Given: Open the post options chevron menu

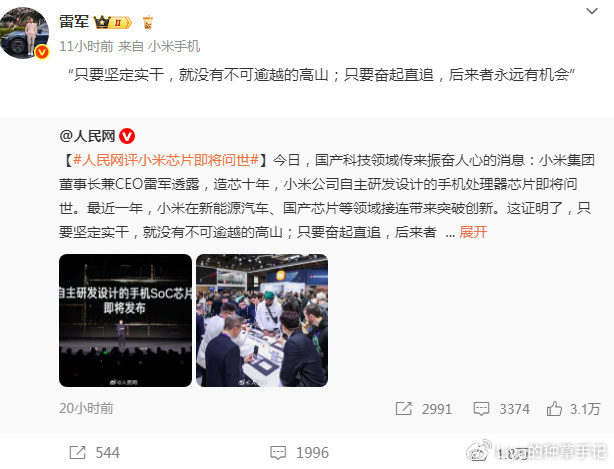Looking at the screenshot, I should pyautogui.click(x=591, y=11).
